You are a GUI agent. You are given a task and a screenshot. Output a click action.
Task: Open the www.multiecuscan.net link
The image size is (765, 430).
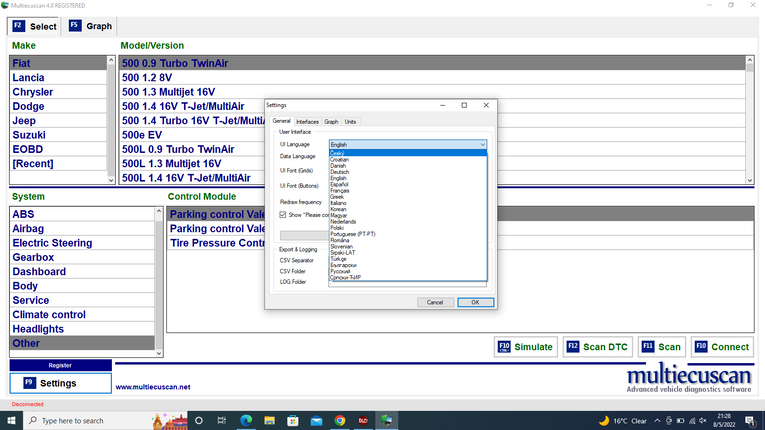[153, 387]
